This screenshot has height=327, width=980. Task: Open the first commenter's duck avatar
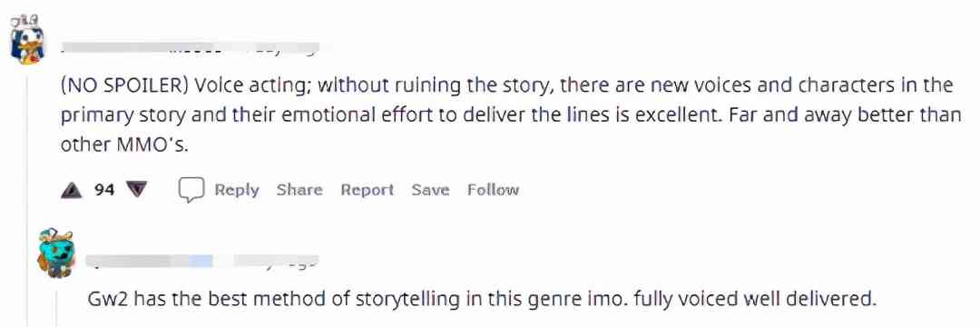click(x=27, y=40)
